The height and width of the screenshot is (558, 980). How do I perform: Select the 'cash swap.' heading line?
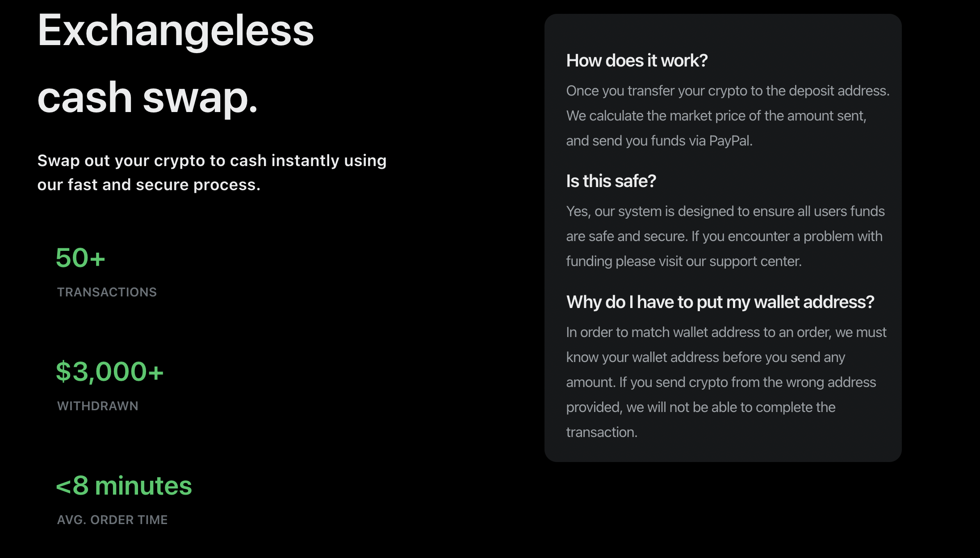click(x=148, y=98)
